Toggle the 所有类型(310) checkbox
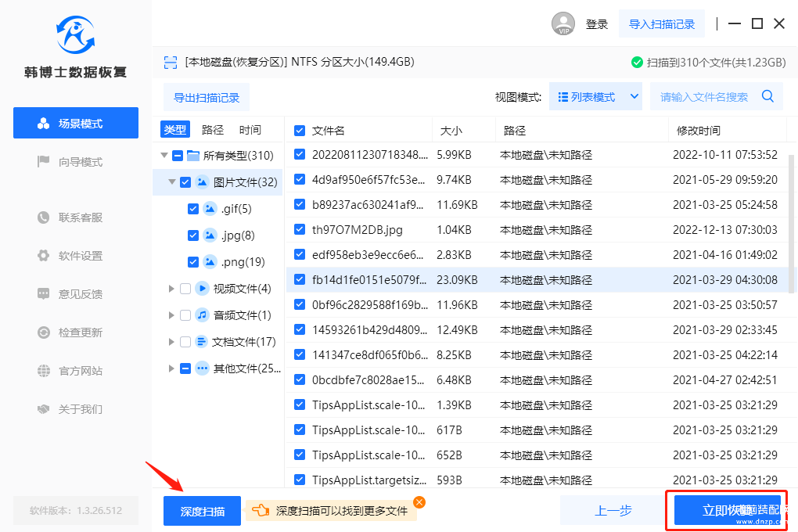This screenshot has height=532, width=798. [x=178, y=155]
